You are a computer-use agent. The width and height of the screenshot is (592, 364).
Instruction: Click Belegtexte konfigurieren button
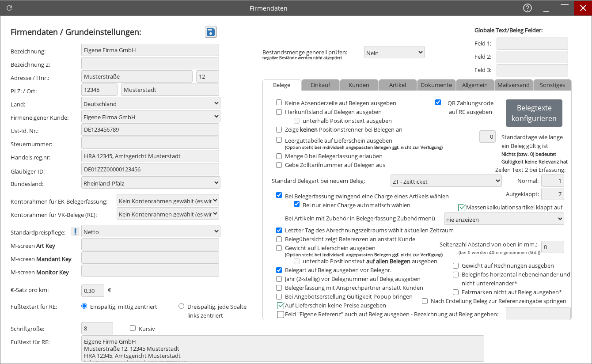(x=534, y=113)
